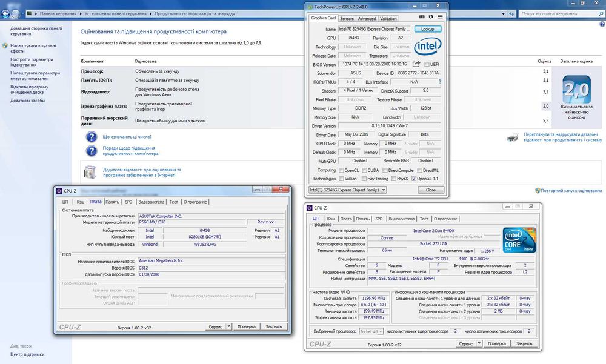Click the printer icon for detailed performance info
606x364 pixels.
(x=512, y=137)
